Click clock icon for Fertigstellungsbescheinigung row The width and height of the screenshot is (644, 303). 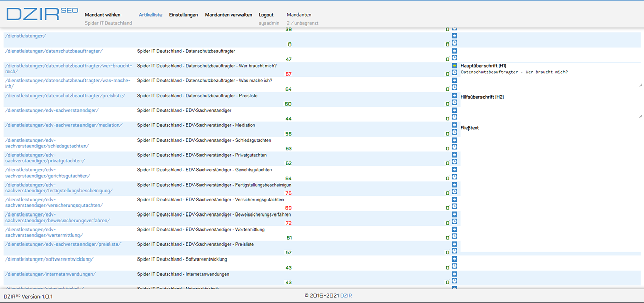pos(454,192)
